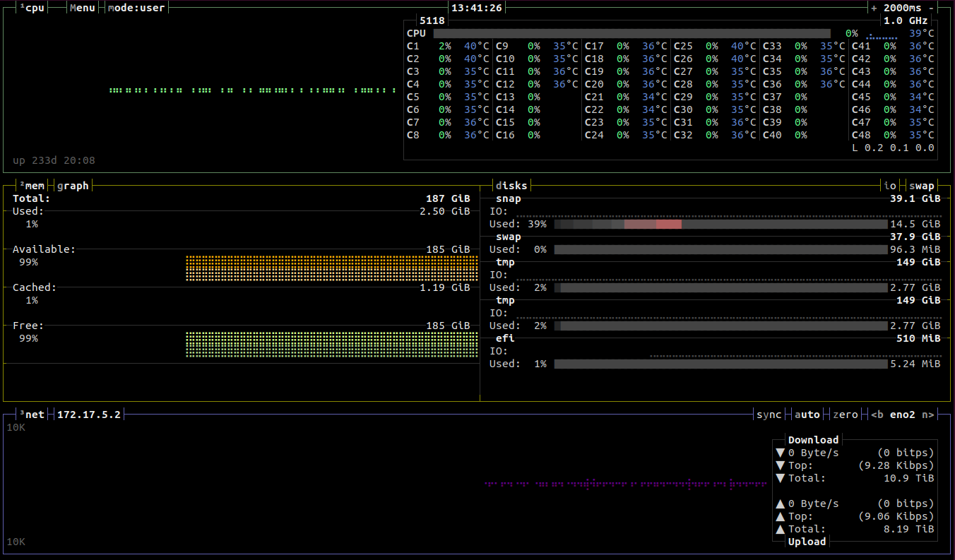The height and width of the screenshot is (560, 955).
Task: Select next network interface with n>
Action: click(928, 415)
